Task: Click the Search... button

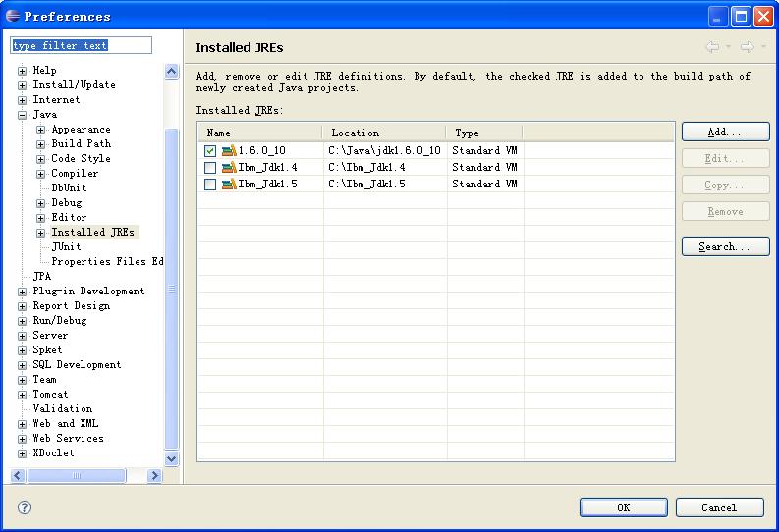Action: 725,246
